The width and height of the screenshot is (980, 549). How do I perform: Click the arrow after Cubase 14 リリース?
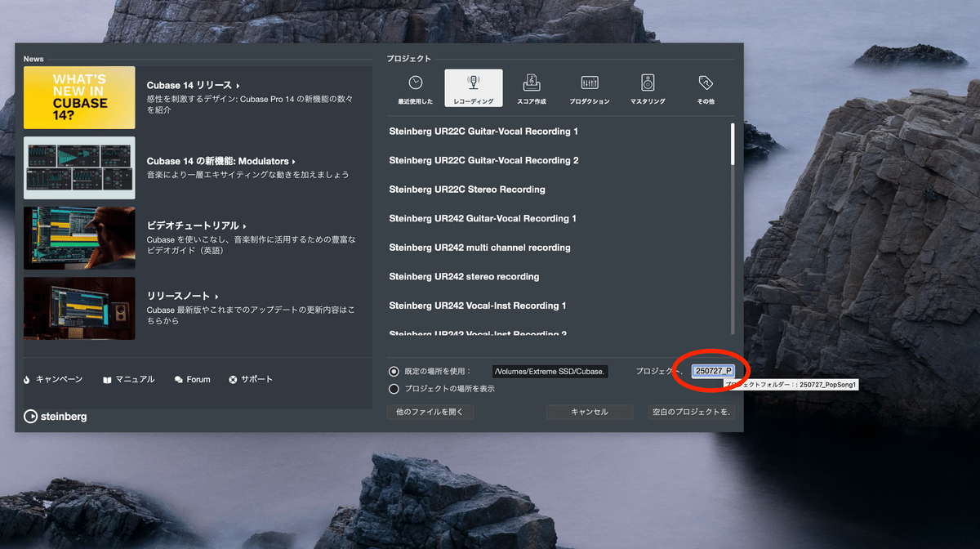[238, 86]
